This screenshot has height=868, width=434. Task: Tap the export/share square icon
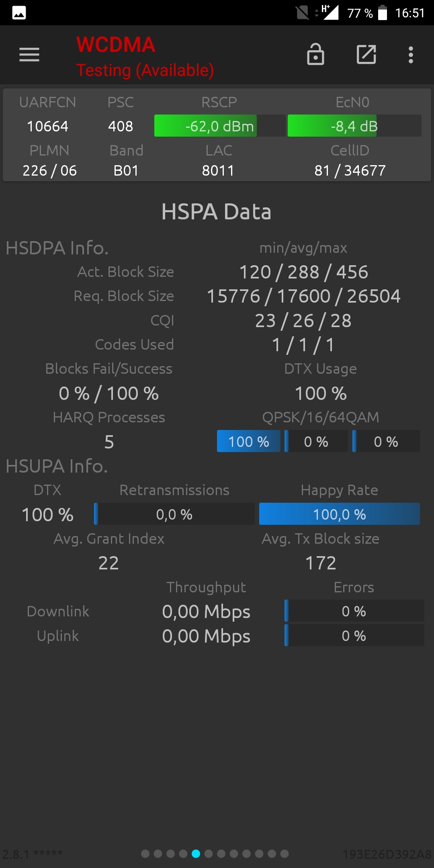tap(366, 54)
